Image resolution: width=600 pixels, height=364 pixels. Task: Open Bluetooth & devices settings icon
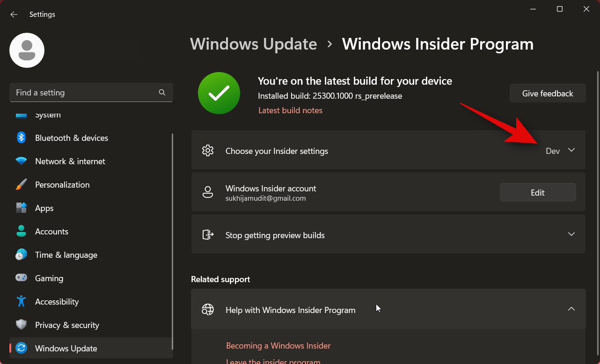pyautogui.click(x=21, y=138)
